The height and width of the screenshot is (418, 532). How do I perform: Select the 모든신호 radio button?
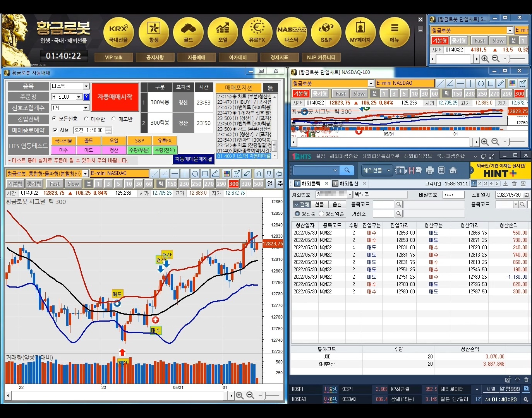point(54,119)
